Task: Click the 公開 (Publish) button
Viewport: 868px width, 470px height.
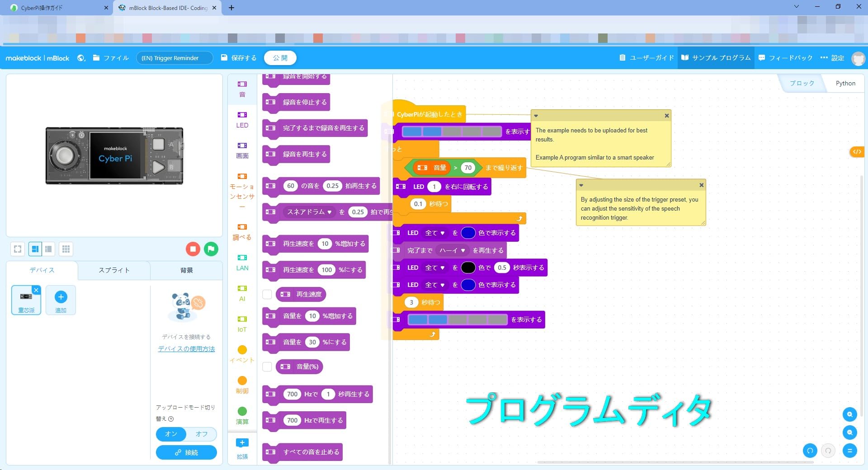Action: tap(280, 57)
